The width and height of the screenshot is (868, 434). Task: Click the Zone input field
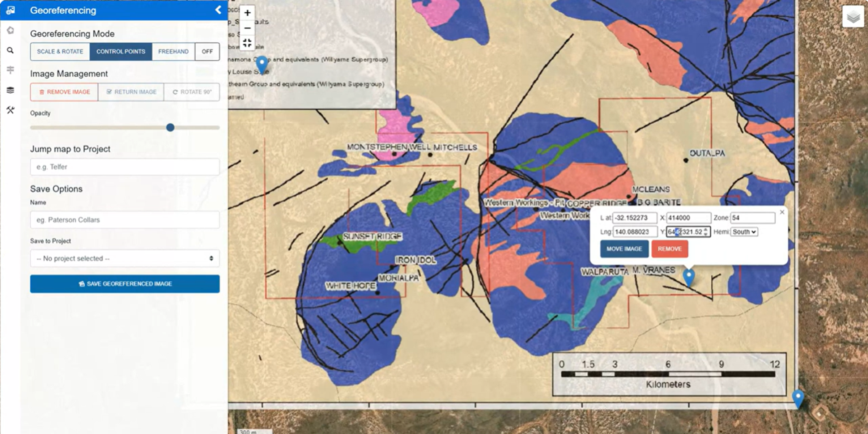(x=753, y=218)
